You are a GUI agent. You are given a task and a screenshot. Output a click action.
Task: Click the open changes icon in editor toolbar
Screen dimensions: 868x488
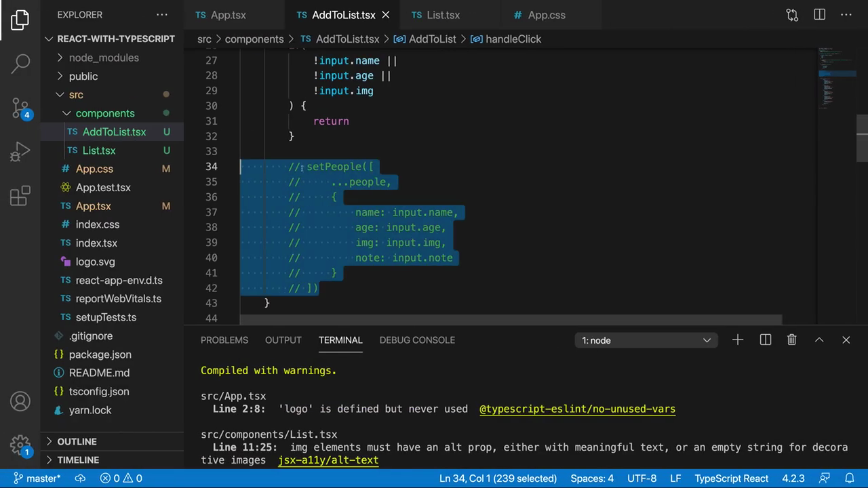[x=792, y=15]
